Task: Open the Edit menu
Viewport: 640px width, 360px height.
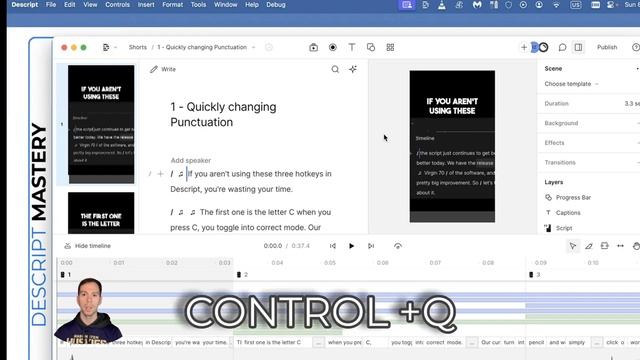Action: pyautogui.click(x=69, y=5)
